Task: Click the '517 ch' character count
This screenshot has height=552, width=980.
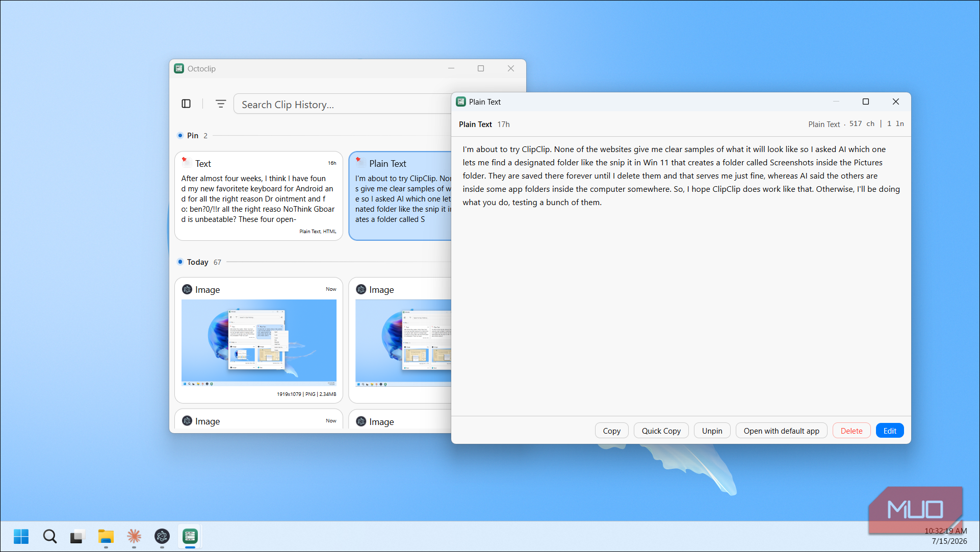Action: [x=862, y=123]
